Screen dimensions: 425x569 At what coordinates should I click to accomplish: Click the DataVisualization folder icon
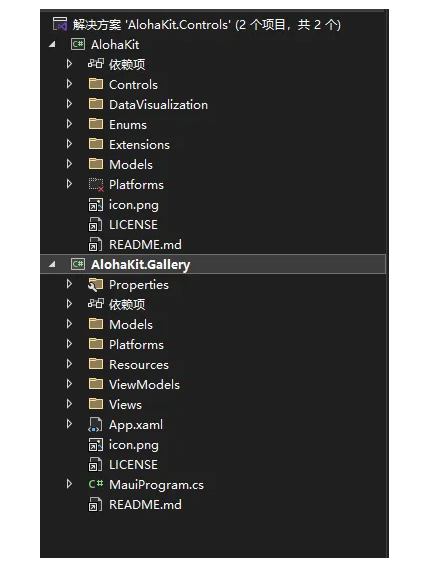tap(96, 104)
